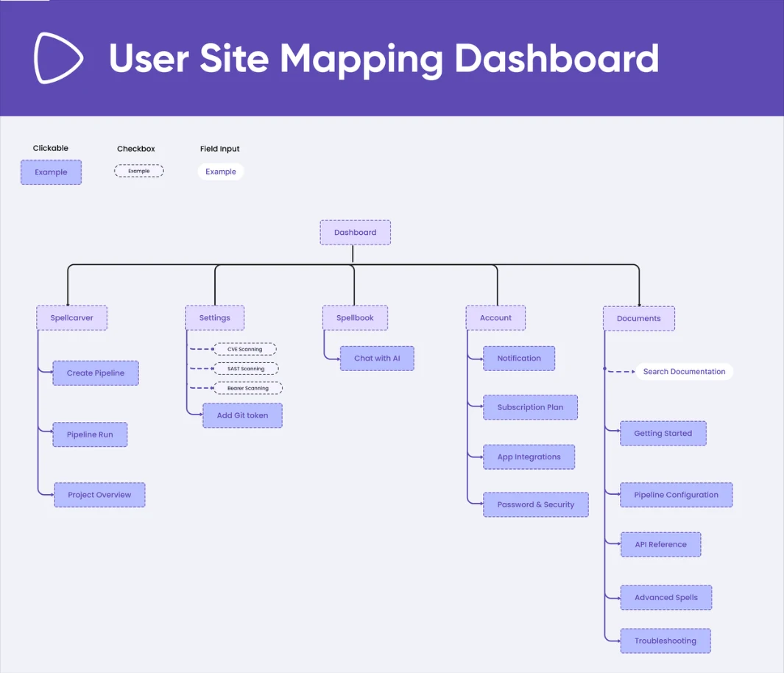Image resolution: width=784 pixels, height=673 pixels.
Task: Click the Clickable legend Example box
Action: click(x=51, y=172)
